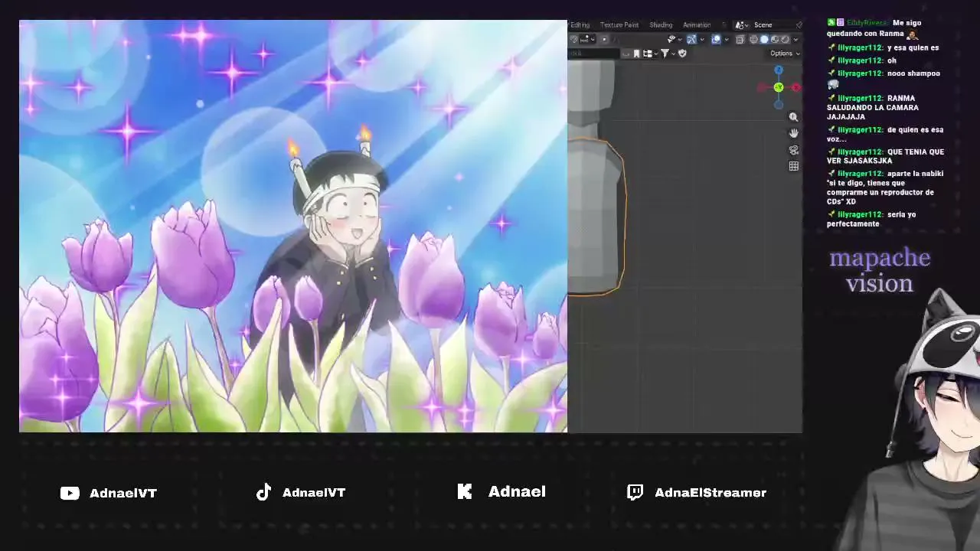
Task: Click the green -Y axis gizmo circle
Action: tap(779, 87)
